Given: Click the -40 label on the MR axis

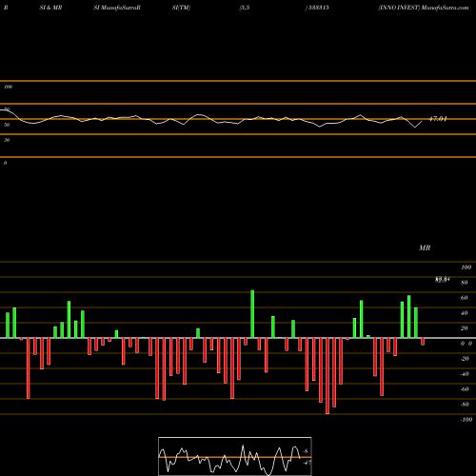Looking at the screenshot, I should (x=465, y=374).
